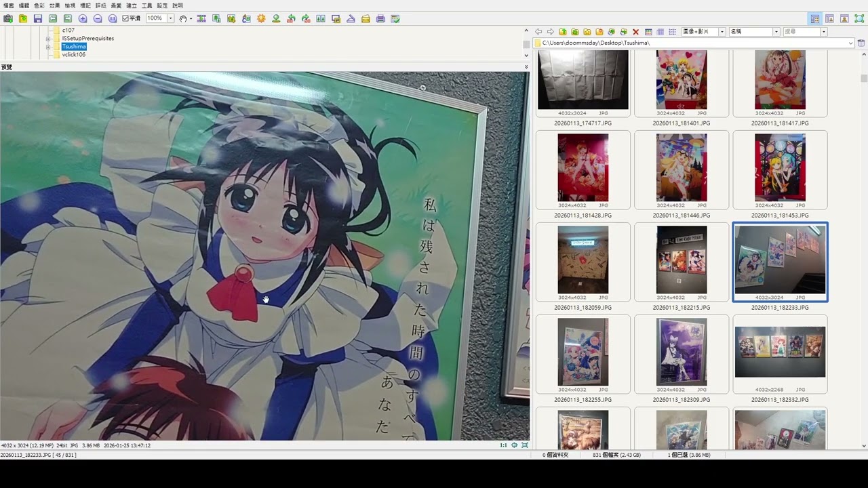Image resolution: width=868 pixels, height=488 pixels.
Task: Switch to thumbnails view icon
Action: pyautogui.click(x=648, y=32)
